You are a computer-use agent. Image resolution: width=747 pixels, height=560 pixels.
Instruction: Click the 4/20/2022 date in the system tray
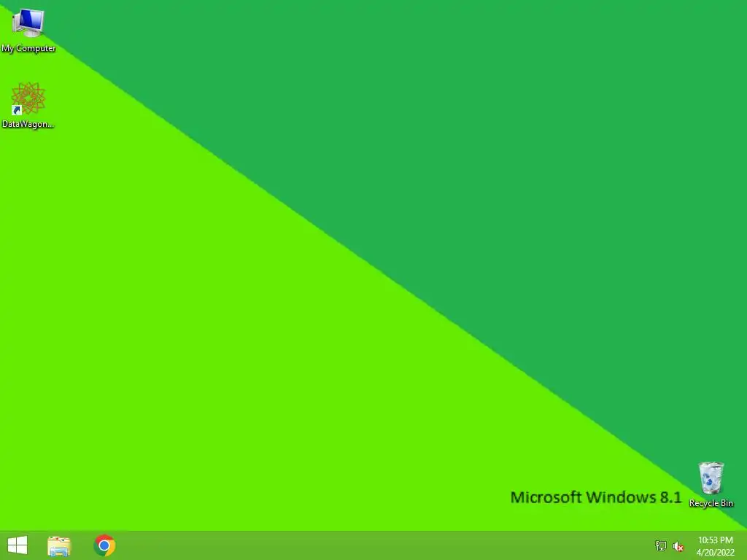[715, 553]
